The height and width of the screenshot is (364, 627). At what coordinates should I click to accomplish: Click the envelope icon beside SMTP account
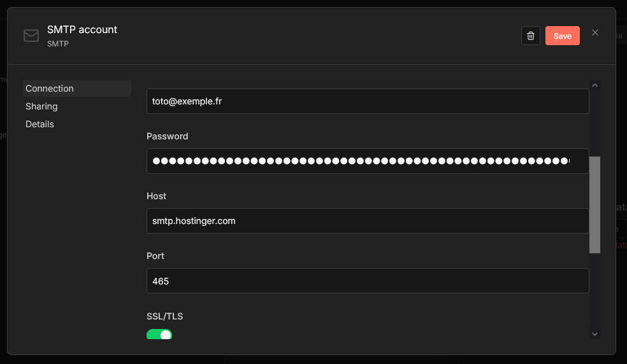(x=31, y=36)
